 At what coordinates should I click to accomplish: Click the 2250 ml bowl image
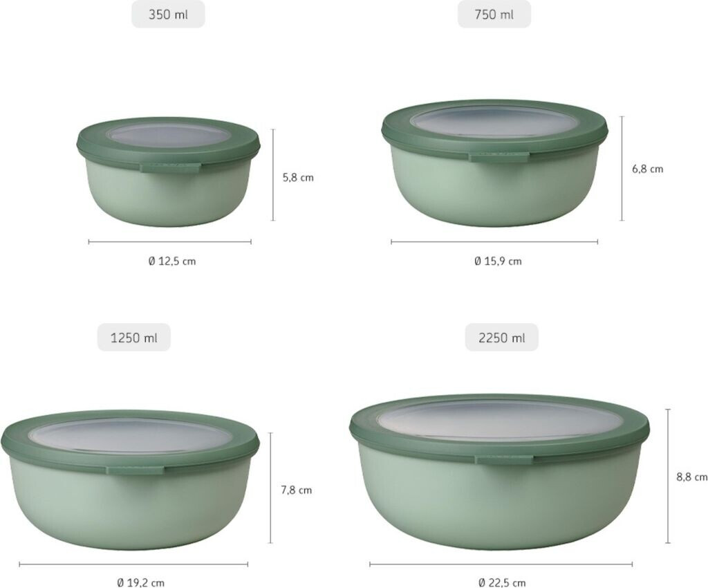point(499,472)
